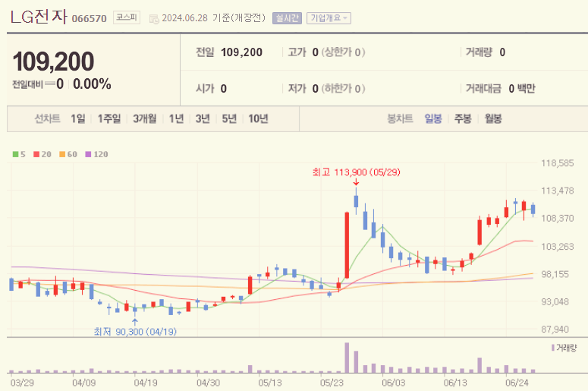588x391 pixels.
Task: Click the 최저 90,300 (04/19) marker label
Action: pyautogui.click(x=135, y=332)
